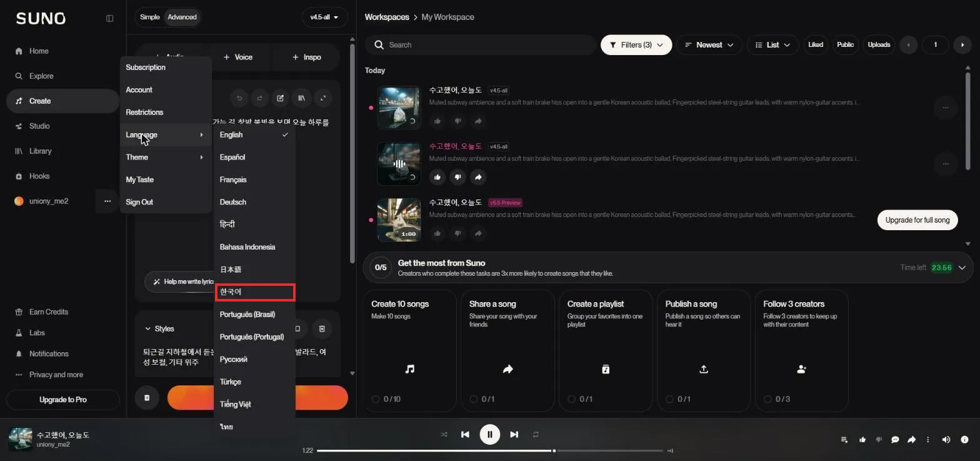Click Sign Out in account menu
This screenshot has width=980, height=461.
(x=166, y=202)
